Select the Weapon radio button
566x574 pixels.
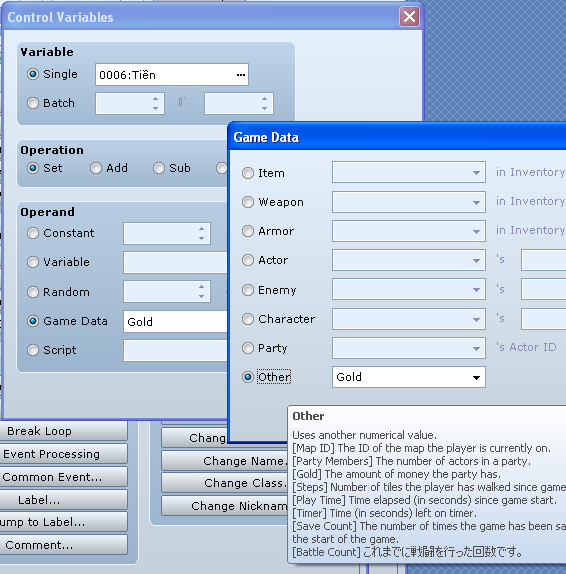click(x=248, y=202)
